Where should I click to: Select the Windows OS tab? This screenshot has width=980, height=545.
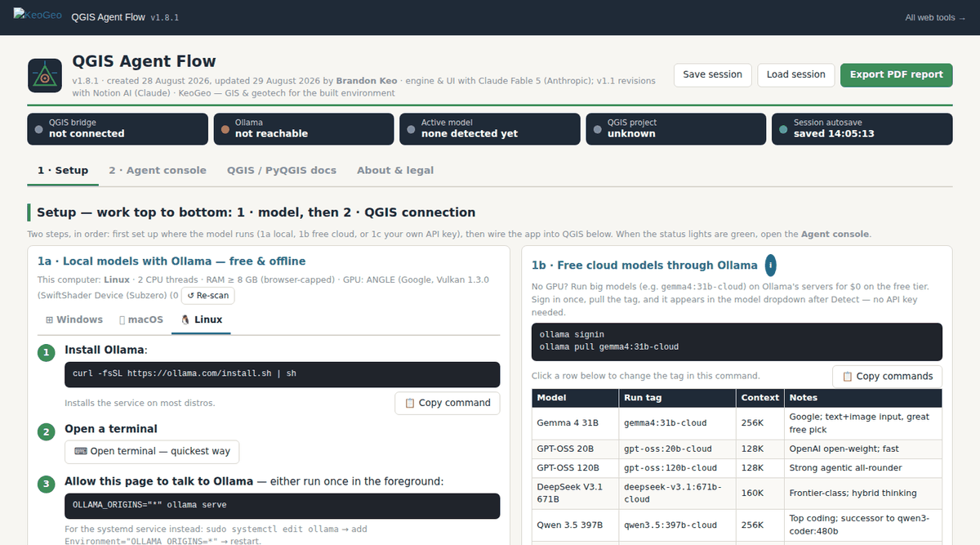[74, 319]
